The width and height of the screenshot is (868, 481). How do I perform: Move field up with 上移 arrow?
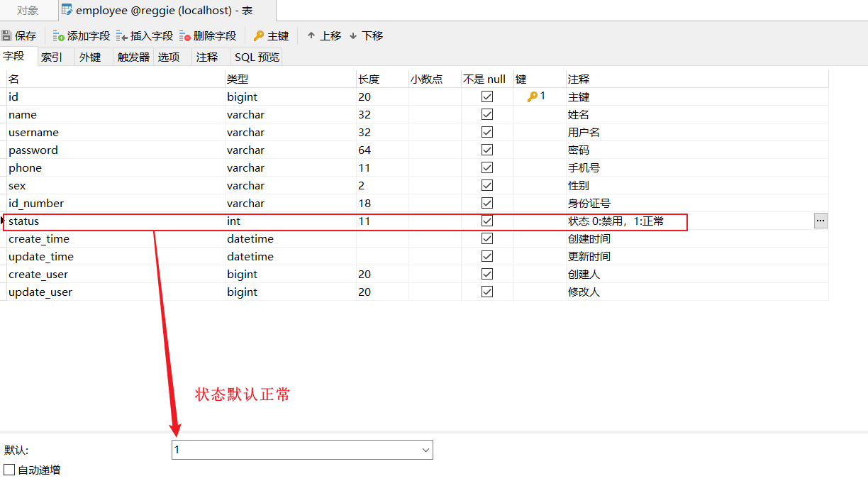tap(311, 35)
